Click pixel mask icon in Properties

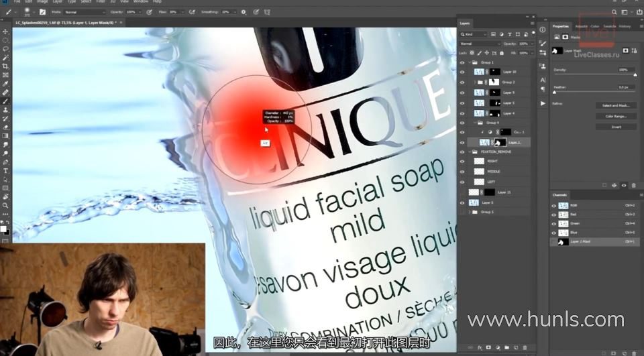click(x=625, y=50)
